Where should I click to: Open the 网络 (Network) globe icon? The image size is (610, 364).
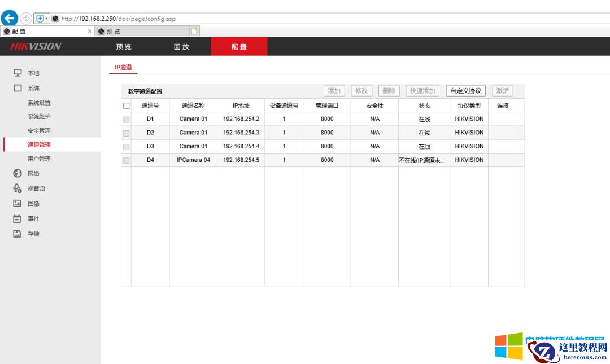click(18, 173)
